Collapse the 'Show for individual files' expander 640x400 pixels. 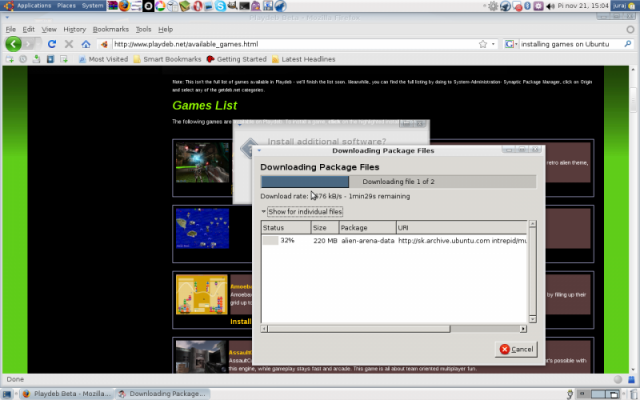[301, 211]
